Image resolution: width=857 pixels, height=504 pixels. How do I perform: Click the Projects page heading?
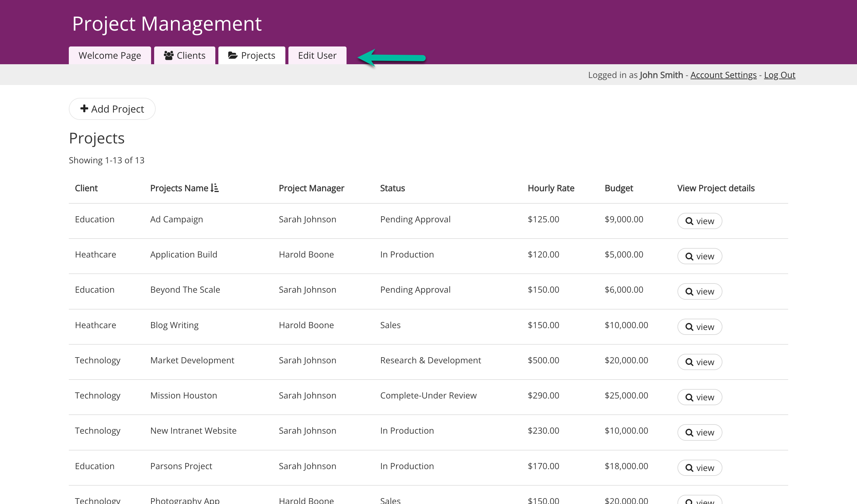click(x=97, y=139)
